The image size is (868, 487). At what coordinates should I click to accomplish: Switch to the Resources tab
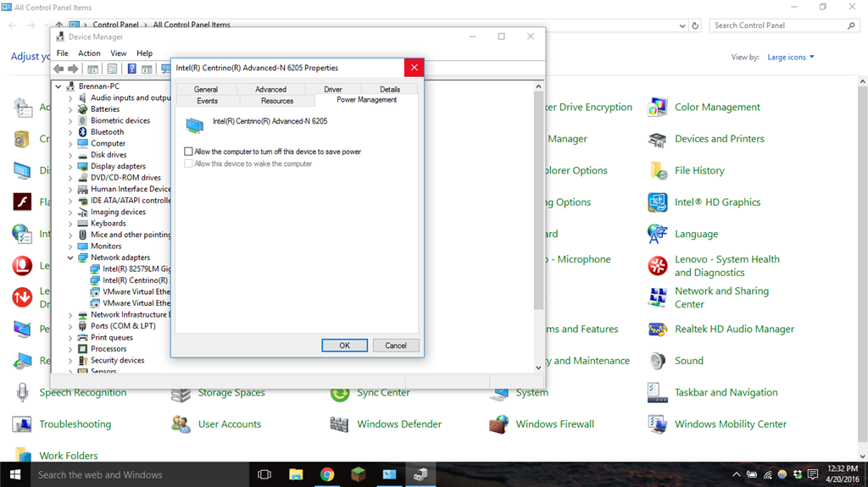[277, 101]
